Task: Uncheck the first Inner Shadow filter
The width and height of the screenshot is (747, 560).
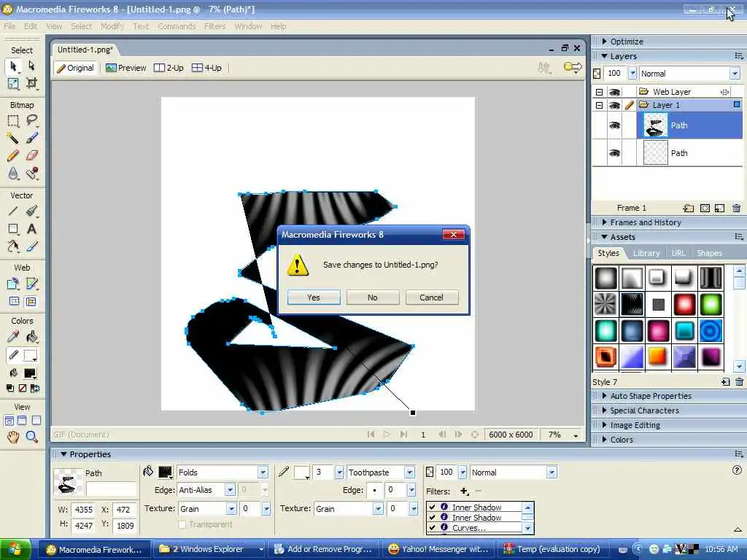Action: 432,507
